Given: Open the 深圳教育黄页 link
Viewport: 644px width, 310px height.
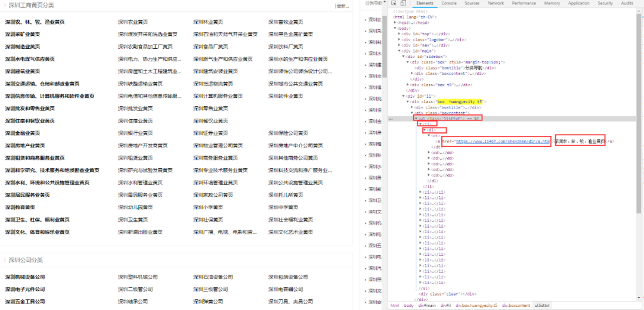Looking at the screenshot, I should click(20, 207).
